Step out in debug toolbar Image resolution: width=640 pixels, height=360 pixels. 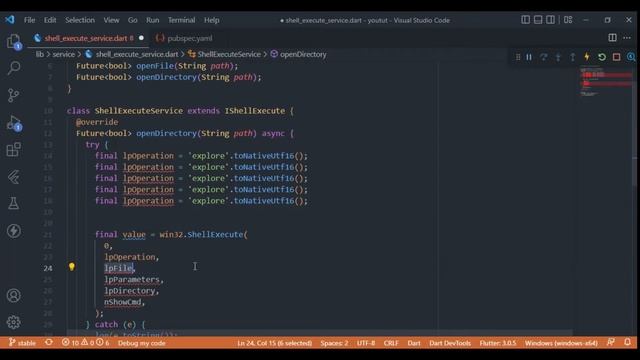(x=573, y=57)
